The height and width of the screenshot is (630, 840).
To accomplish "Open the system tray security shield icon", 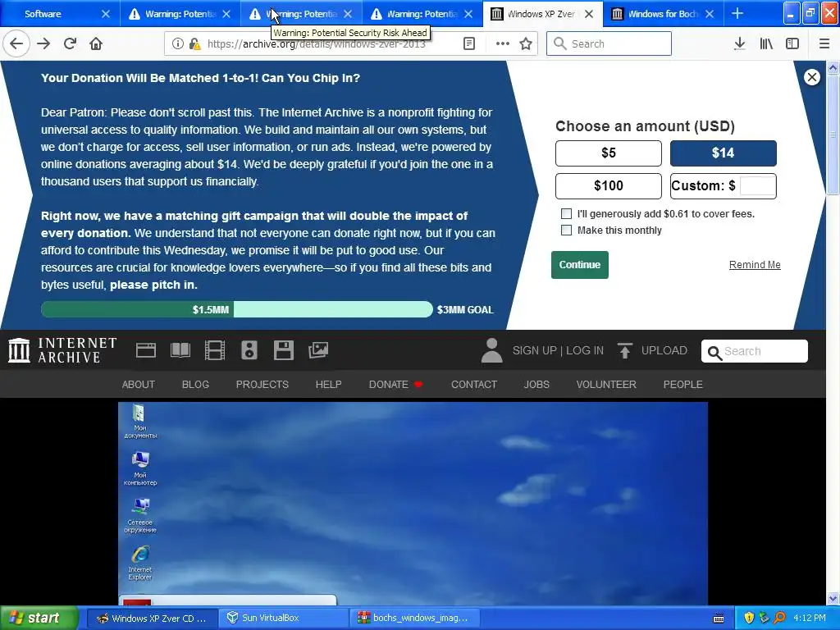I will pyautogui.click(x=749, y=618).
